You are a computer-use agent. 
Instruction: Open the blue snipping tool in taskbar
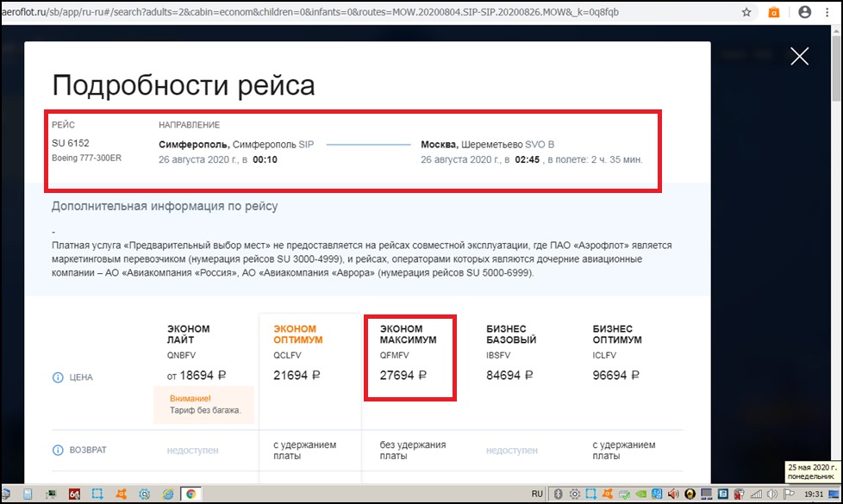pos(97,494)
